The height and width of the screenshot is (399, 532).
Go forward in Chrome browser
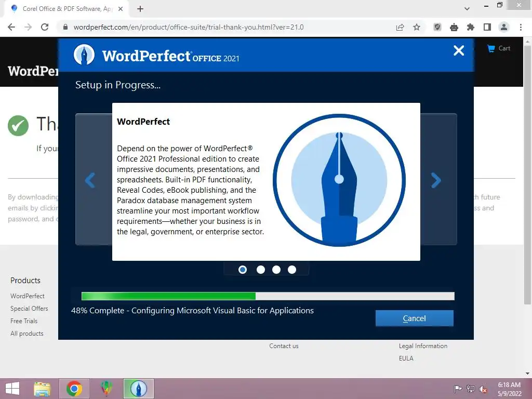coord(28,27)
